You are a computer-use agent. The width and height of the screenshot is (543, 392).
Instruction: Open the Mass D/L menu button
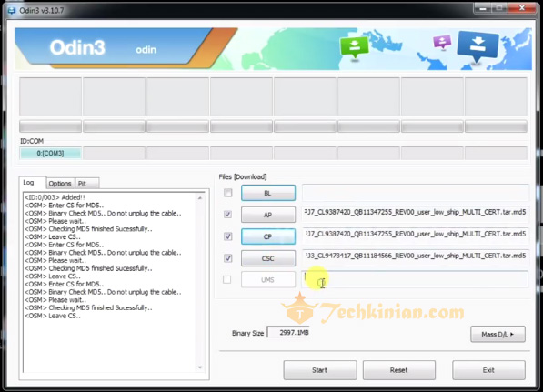[498, 334]
